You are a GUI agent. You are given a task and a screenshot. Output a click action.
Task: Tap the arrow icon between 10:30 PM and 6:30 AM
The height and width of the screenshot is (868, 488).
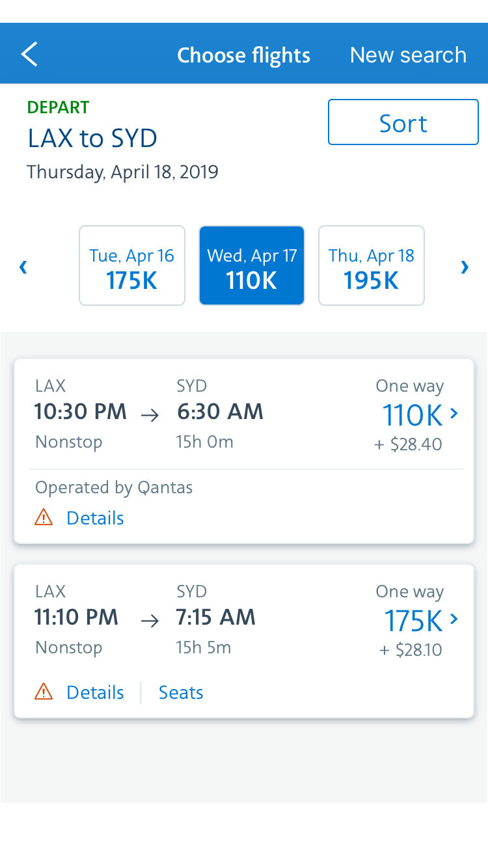pyautogui.click(x=150, y=415)
